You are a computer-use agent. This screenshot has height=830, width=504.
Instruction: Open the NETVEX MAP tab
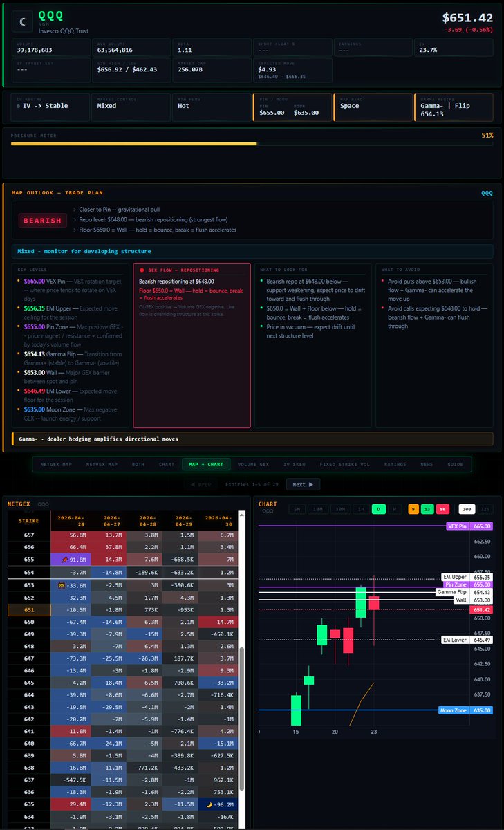pyautogui.click(x=102, y=464)
